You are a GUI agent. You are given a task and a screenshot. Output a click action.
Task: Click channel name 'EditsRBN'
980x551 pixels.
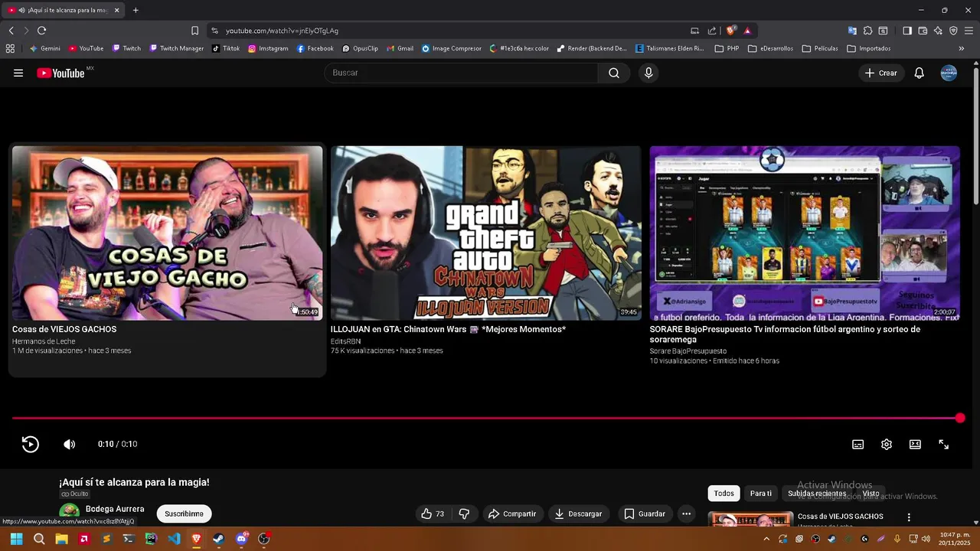pos(345,341)
